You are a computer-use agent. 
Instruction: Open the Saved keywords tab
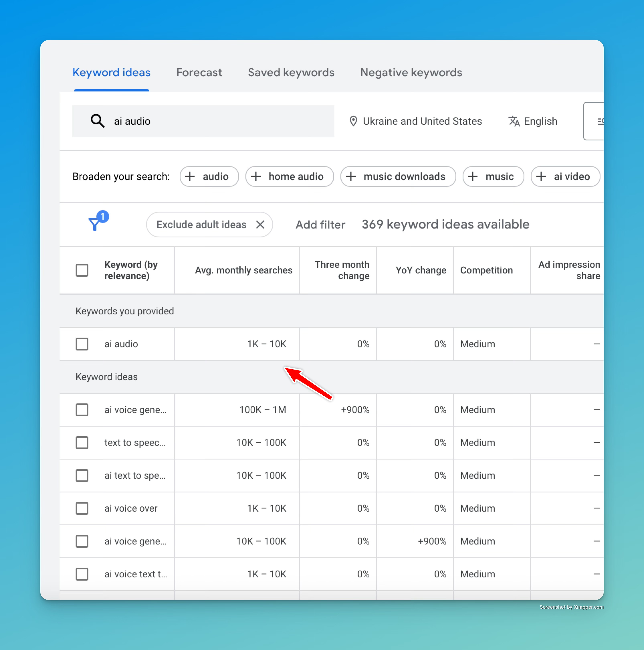pos(291,72)
